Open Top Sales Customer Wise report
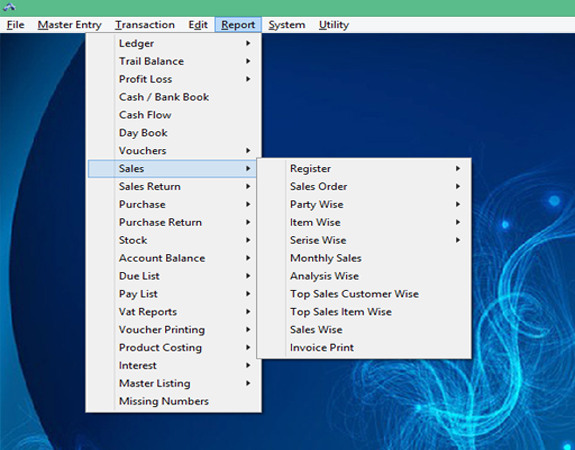This screenshot has width=575, height=450. pos(364,294)
